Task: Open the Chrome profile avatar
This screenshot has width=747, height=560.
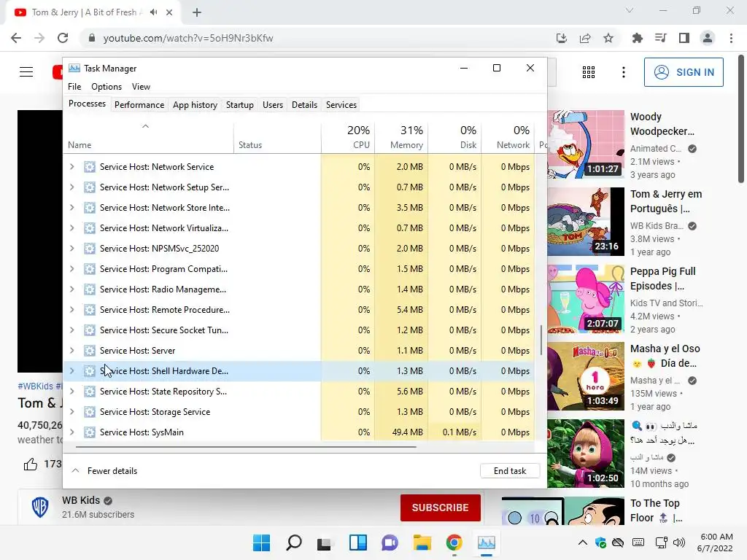Action: point(708,38)
